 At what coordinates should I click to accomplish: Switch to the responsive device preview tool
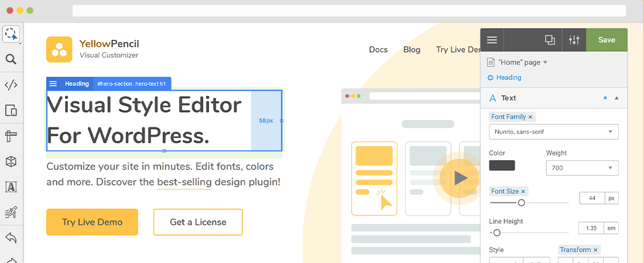pos(11,110)
